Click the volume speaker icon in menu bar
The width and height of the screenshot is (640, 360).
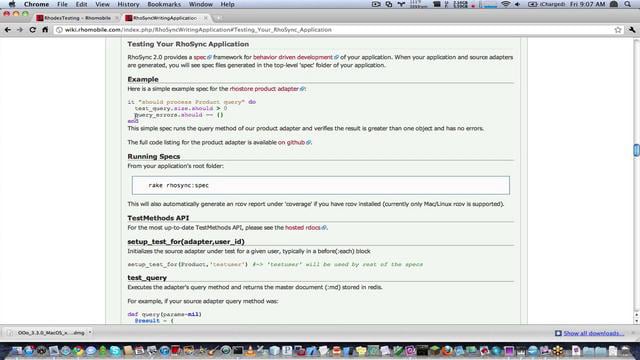coord(518,4)
